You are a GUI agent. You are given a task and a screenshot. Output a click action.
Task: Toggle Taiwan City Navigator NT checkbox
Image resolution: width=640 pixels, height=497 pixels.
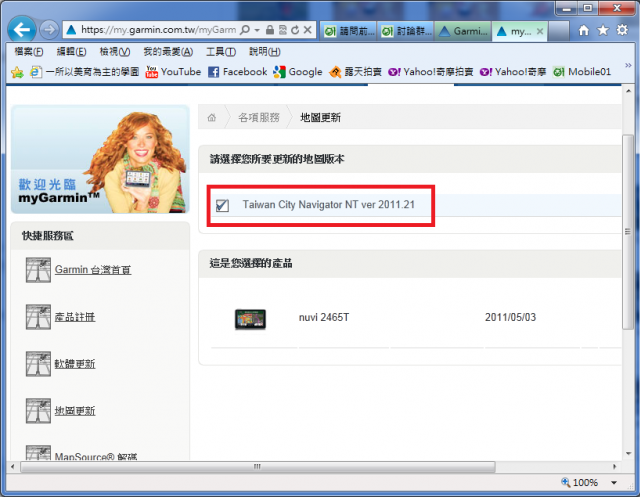(x=222, y=205)
